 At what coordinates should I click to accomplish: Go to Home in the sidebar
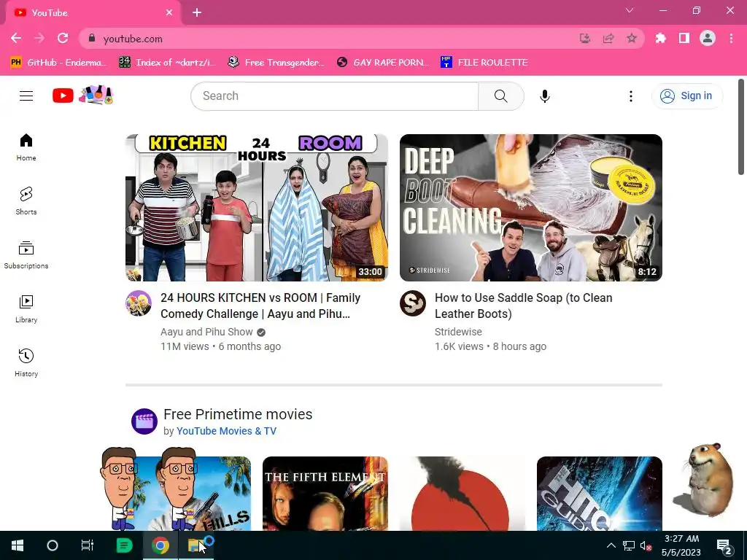[x=26, y=147]
